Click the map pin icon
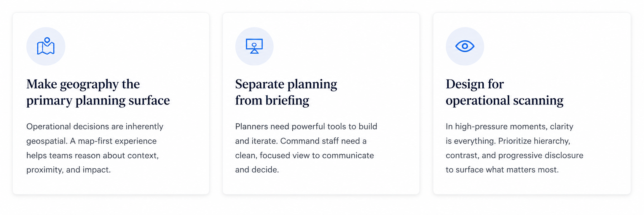The width and height of the screenshot is (644, 215). (x=46, y=46)
